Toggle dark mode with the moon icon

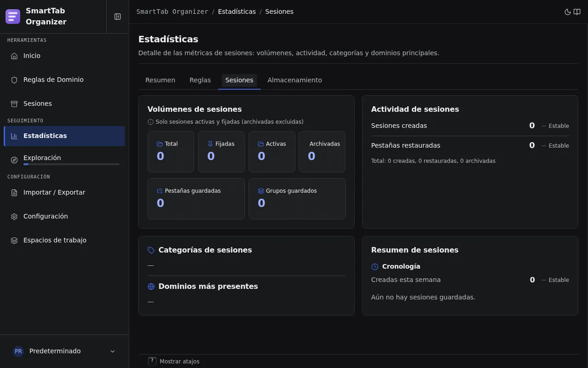coord(568,12)
